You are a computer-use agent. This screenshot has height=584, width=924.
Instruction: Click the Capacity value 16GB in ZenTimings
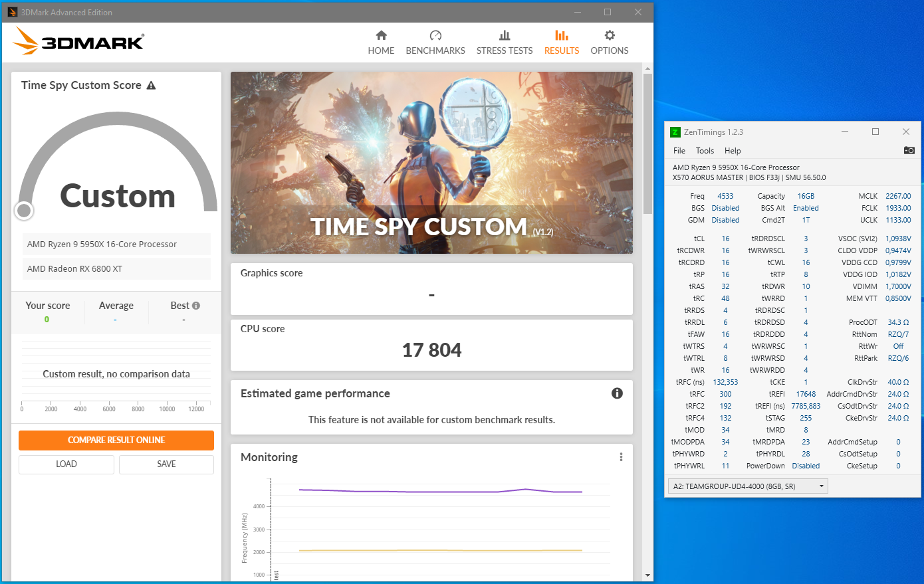tap(806, 196)
